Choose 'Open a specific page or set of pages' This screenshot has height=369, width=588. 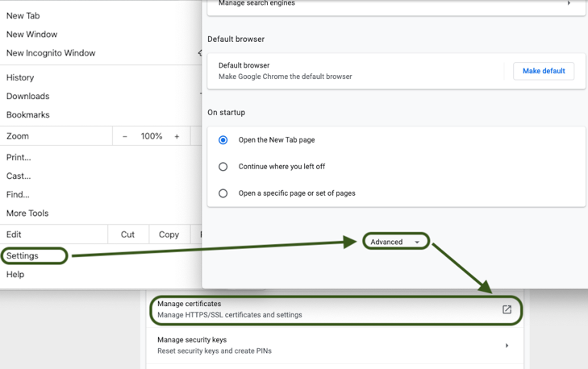pos(223,193)
